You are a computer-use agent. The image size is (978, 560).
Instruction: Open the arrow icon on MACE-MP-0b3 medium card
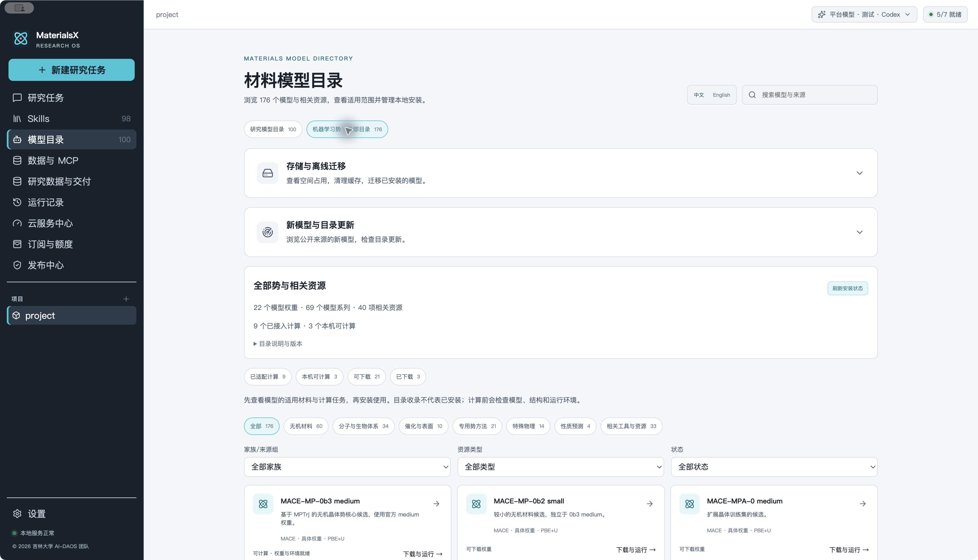click(436, 503)
